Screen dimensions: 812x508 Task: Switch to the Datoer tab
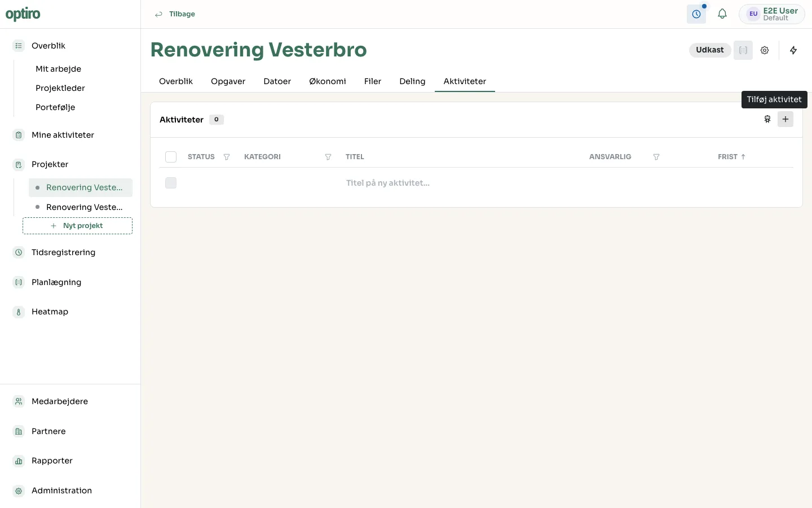[277, 81]
